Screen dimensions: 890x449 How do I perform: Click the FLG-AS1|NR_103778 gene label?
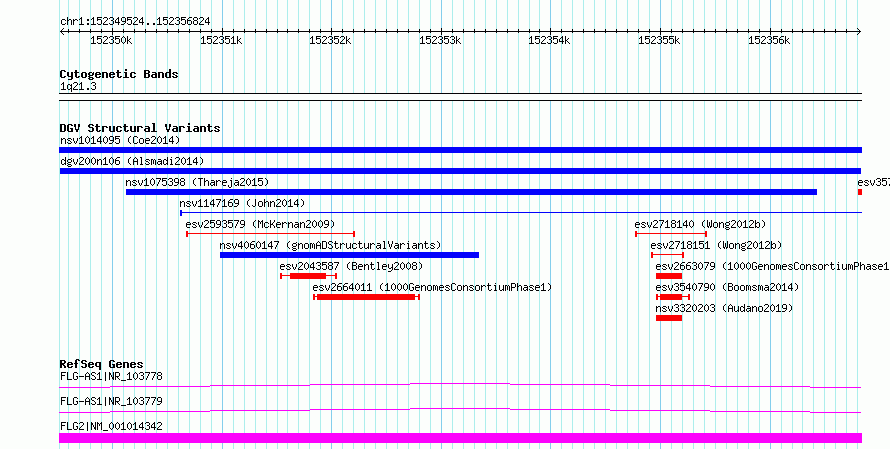(111, 376)
